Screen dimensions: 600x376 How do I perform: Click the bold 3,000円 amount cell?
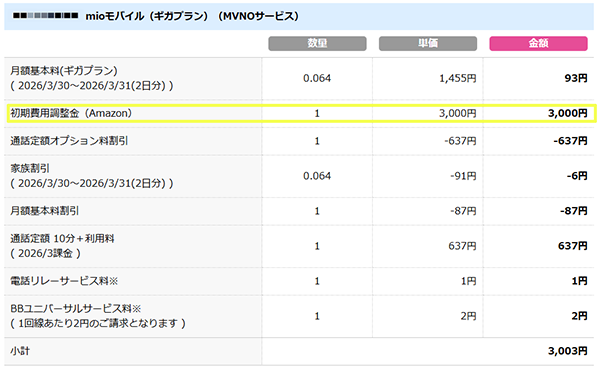(x=567, y=113)
